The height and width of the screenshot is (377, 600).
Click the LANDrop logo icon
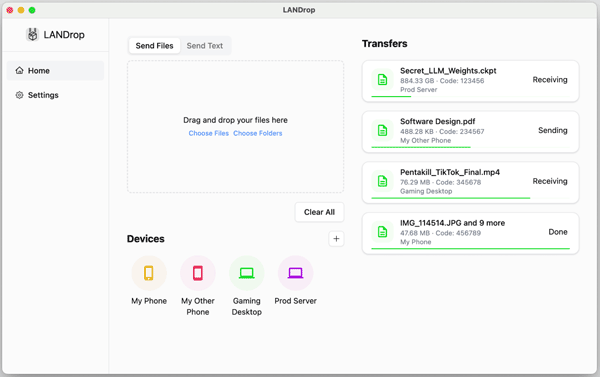(33, 34)
